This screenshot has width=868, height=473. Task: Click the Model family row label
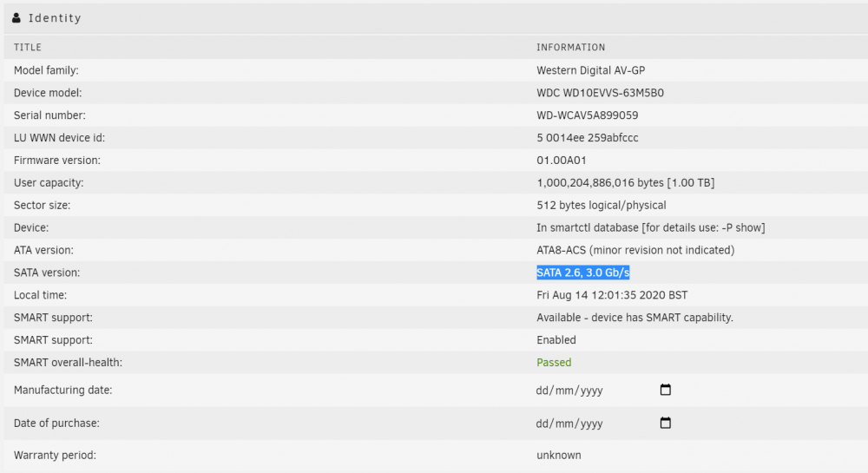(46, 70)
